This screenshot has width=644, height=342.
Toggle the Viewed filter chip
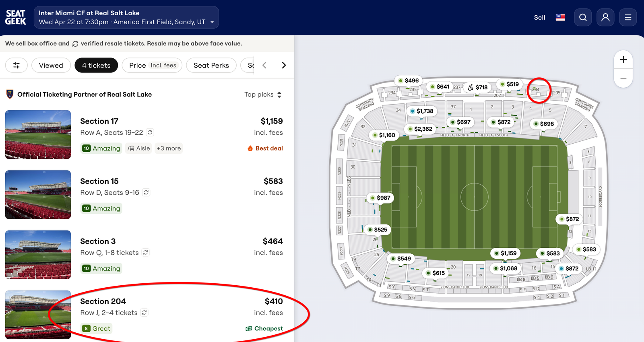51,65
